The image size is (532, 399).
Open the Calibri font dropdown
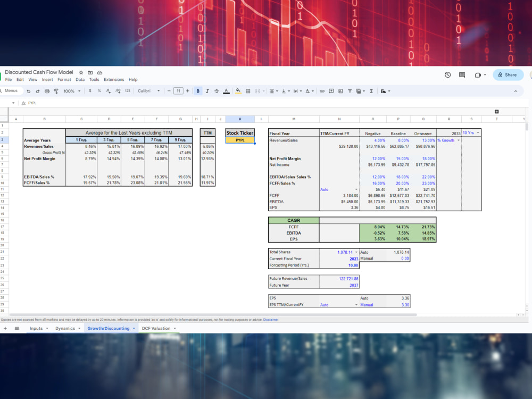148,91
